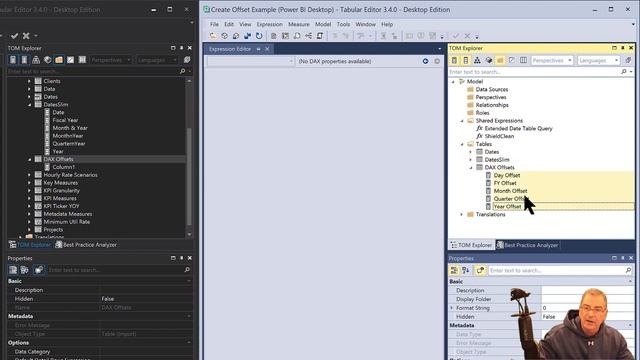Screen dimensions: 640x360
Task: Accept changes checkmark in left window toolbar
Action: click(14, 36)
